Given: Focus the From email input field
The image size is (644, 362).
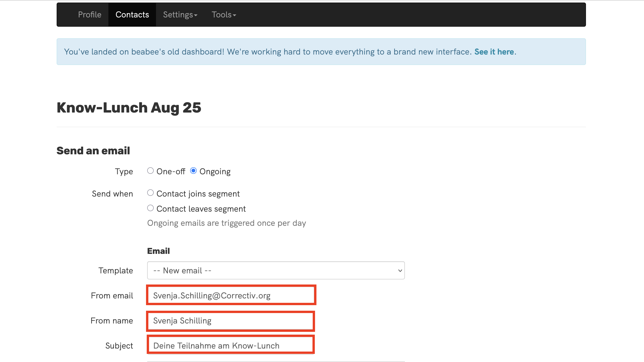Looking at the screenshot, I should coord(231,295).
